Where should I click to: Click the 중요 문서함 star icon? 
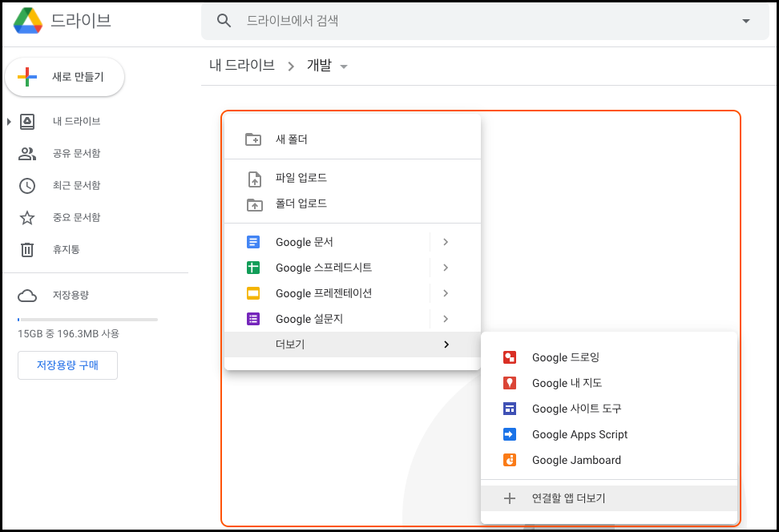click(26, 218)
